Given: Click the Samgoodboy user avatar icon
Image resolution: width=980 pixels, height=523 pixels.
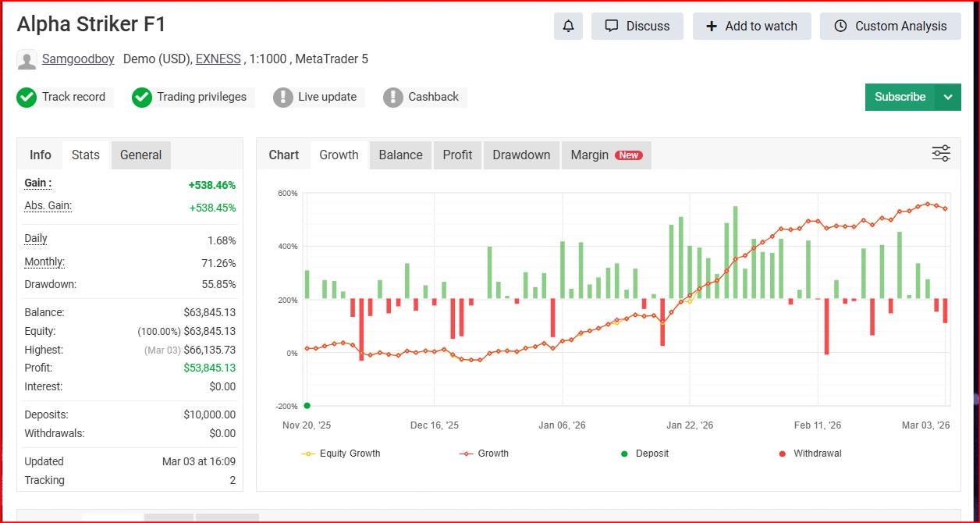Looking at the screenshot, I should click(27, 60).
